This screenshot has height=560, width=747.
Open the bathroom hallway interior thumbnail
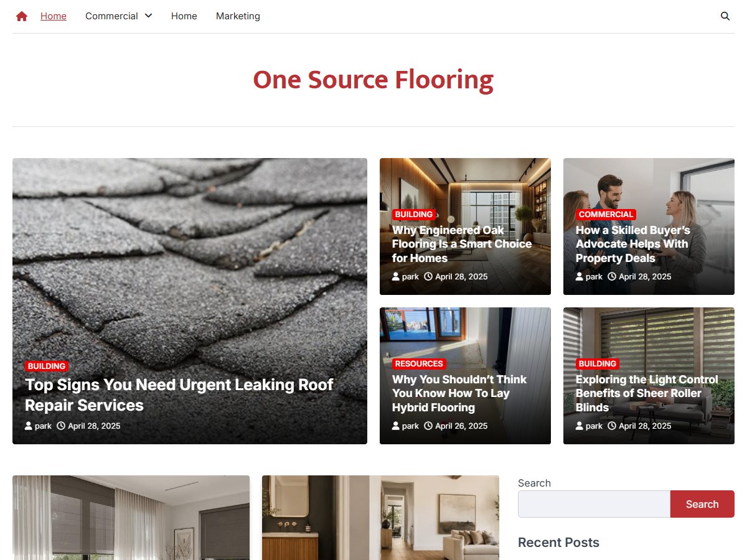point(380,518)
